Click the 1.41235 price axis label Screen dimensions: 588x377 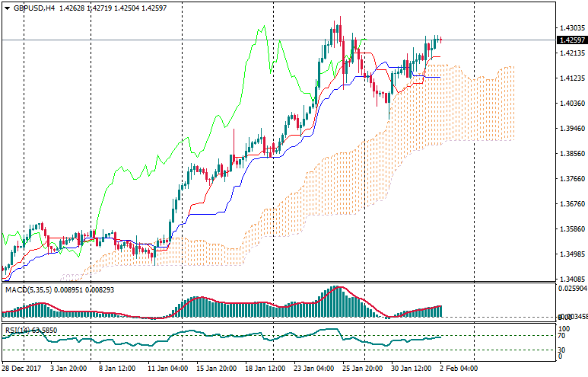(x=570, y=78)
